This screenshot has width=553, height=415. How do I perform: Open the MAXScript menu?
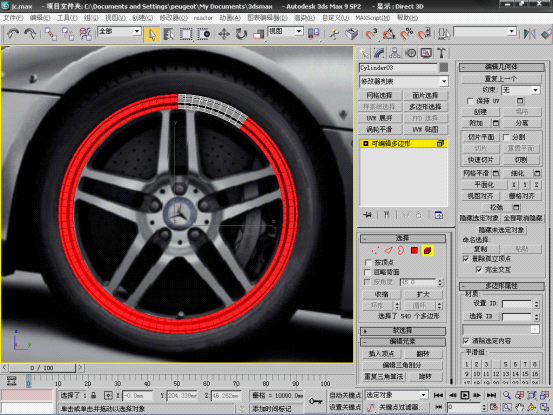(372, 18)
